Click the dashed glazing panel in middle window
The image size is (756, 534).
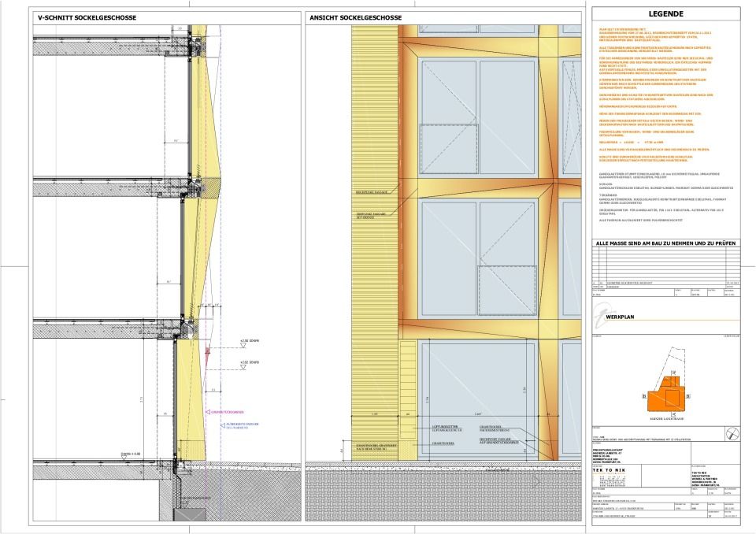click(507, 291)
